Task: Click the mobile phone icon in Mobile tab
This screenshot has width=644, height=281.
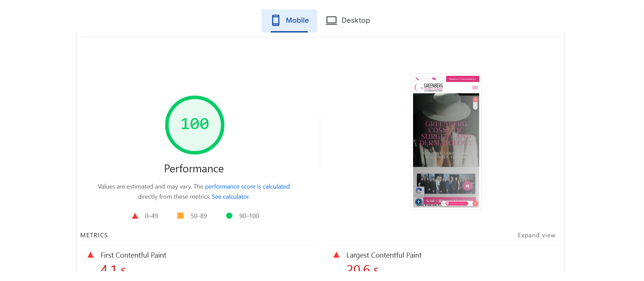Action: (x=276, y=20)
